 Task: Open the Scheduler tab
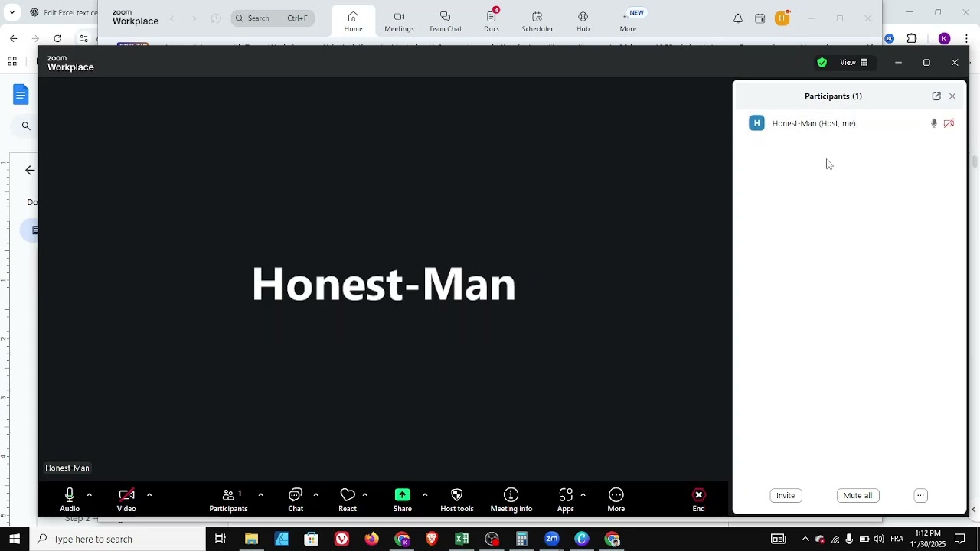(537, 21)
